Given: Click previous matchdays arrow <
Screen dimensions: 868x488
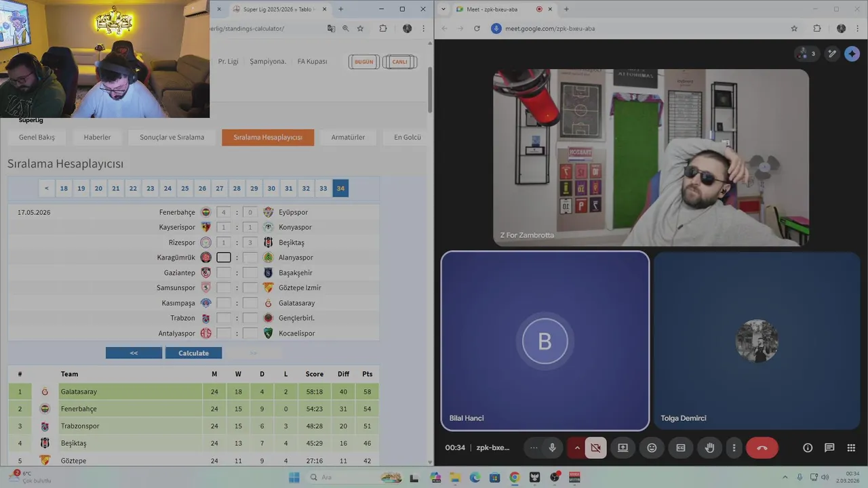Looking at the screenshot, I should pyautogui.click(x=46, y=188).
